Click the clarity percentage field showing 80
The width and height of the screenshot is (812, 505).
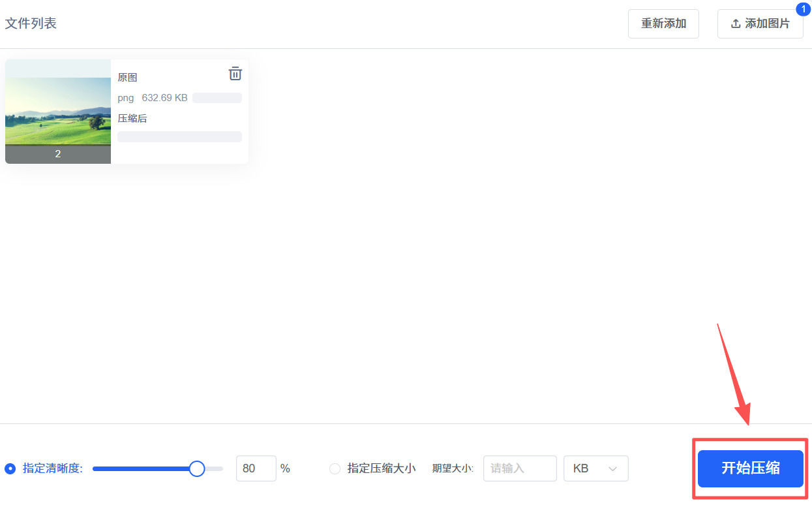pos(256,468)
